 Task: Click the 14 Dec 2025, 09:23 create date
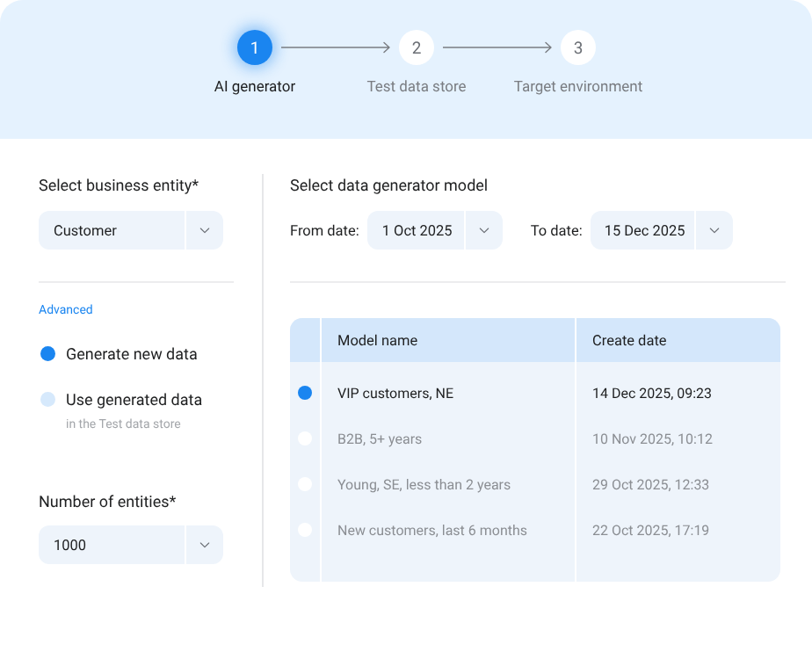[652, 394]
